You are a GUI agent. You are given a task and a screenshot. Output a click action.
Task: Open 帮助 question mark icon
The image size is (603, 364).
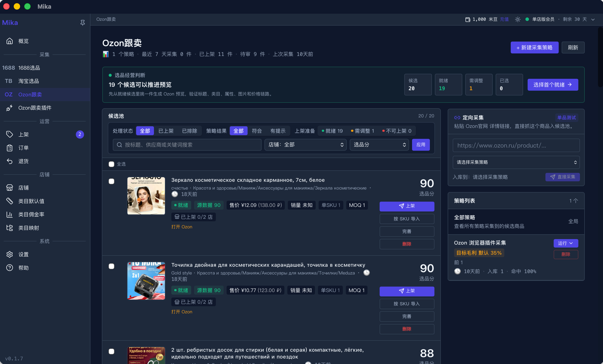coord(10,268)
